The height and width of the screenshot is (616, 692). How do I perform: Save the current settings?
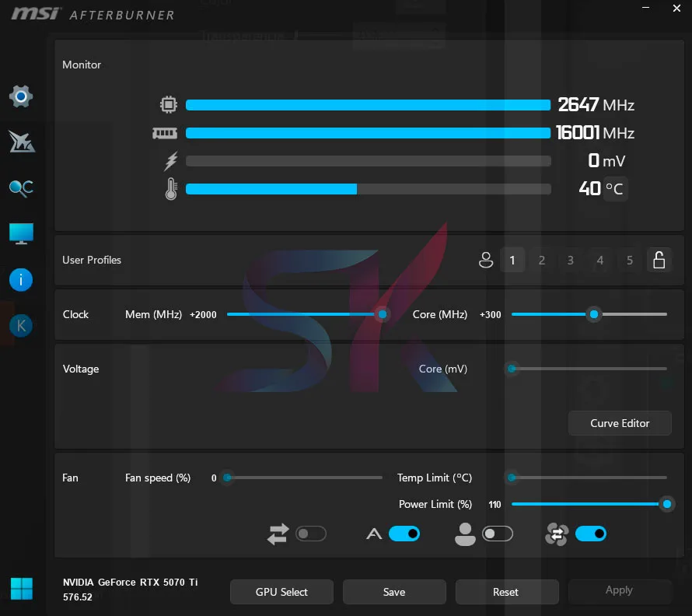pos(394,592)
